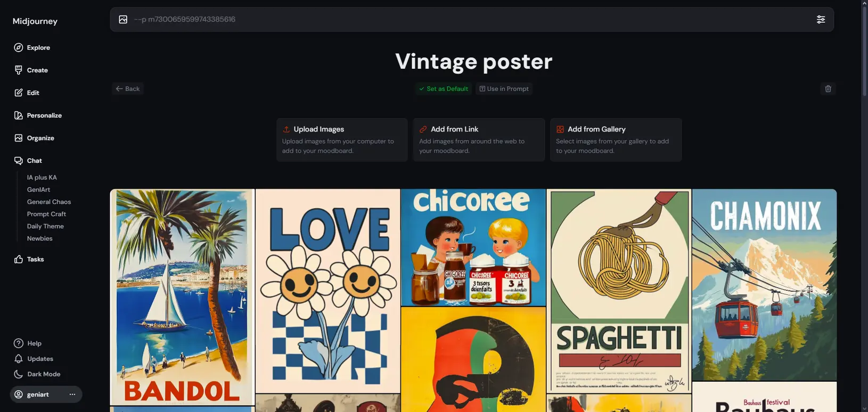Click the Use in Prompt button
The height and width of the screenshot is (412, 868).
pos(504,89)
